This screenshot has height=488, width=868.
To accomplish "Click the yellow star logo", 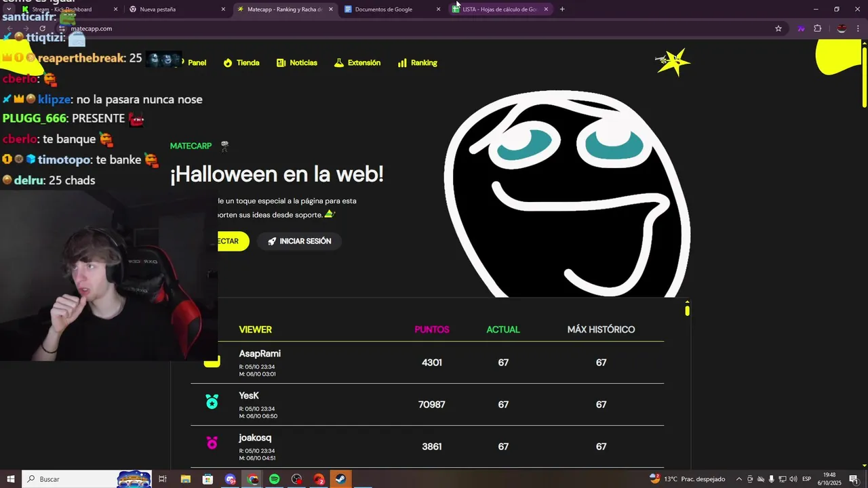I will (x=673, y=62).
